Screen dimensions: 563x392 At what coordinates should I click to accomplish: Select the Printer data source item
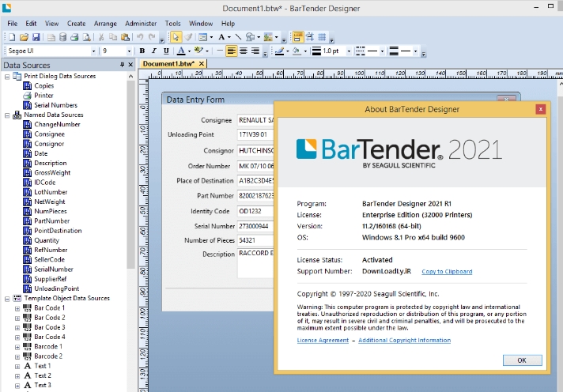click(43, 96)
